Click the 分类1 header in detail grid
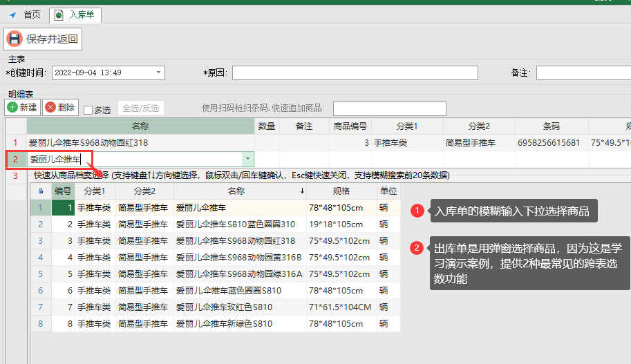 tap(407, 126)
